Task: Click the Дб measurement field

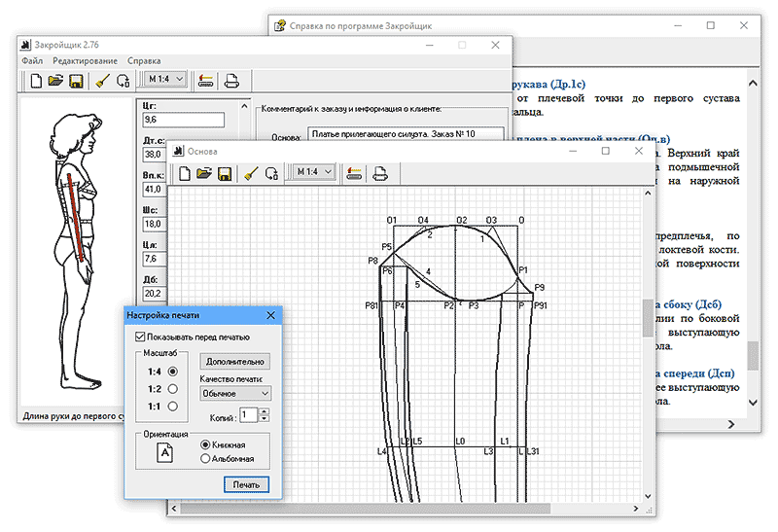Action: (155, 294)
